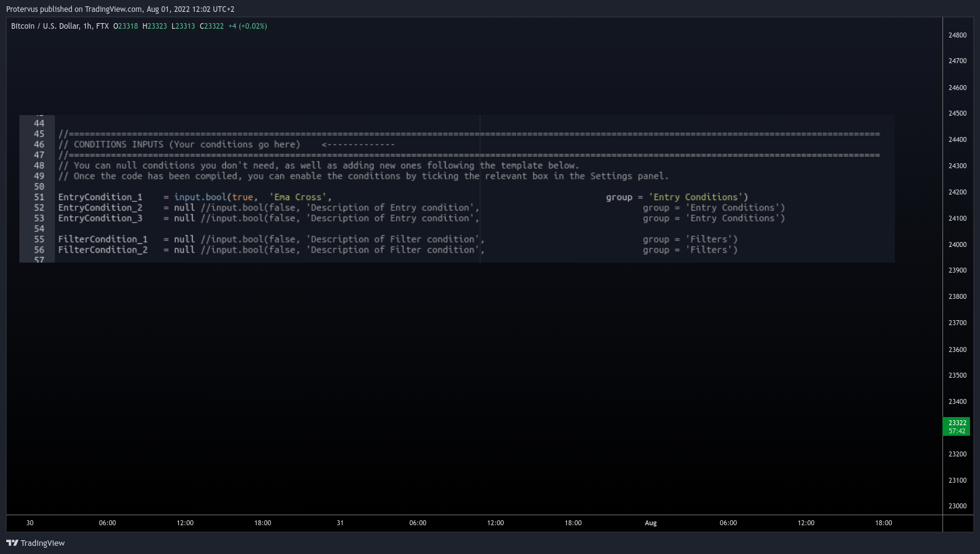This screenshot has height=554, width=980.
Task: Click the comment starting 'Once the code has been compiled'
Action: click(364, 176)
